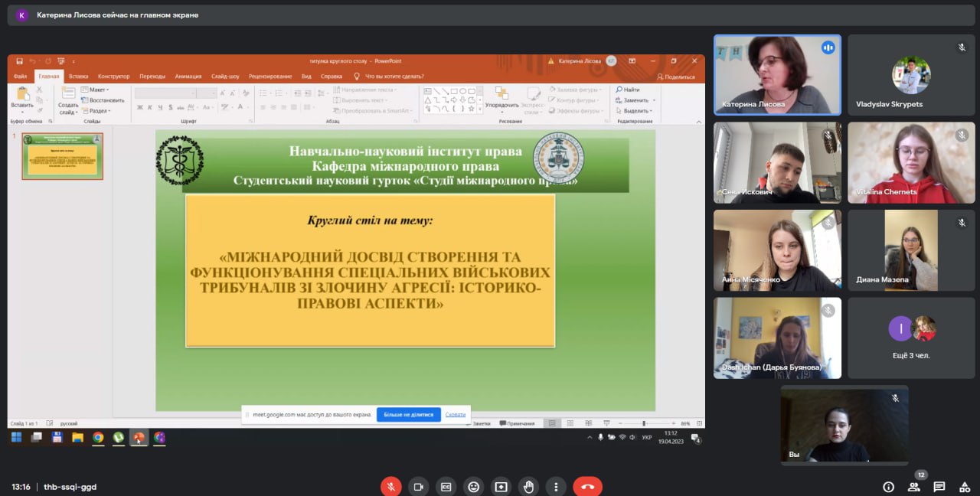Expand Заливка фигуры dropdown

(577, 90)
